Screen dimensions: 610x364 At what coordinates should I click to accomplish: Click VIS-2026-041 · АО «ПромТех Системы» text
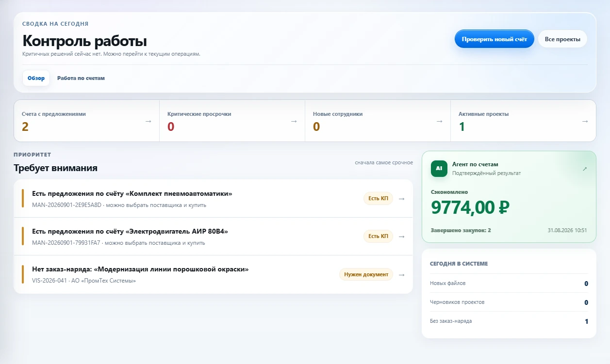[x=84, y=281]
